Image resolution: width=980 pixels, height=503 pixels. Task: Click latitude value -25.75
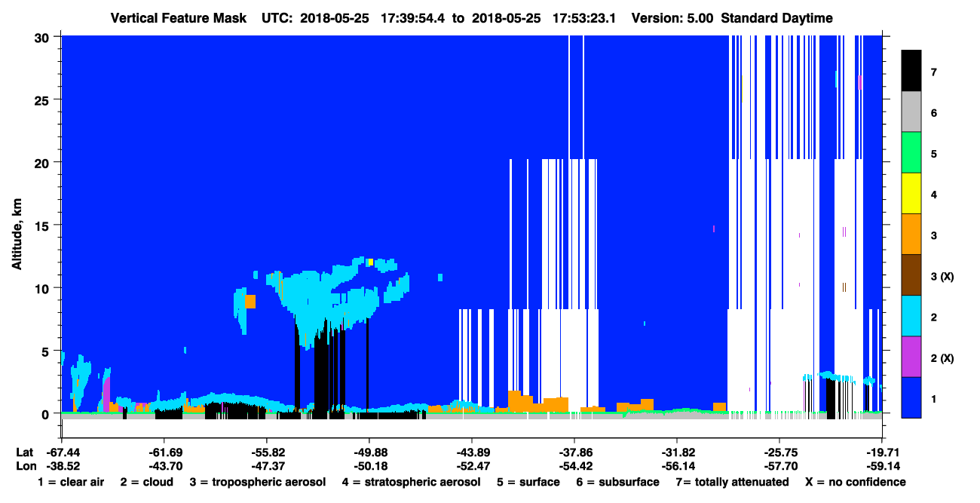click(x=779, y=452)
